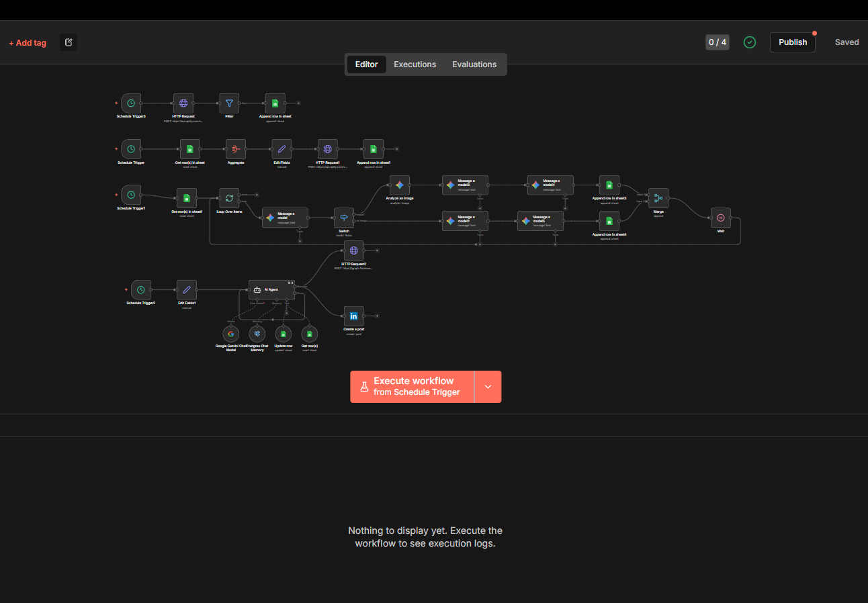Select the Analyze an image node
868x603 pixels.
click(399, 185)
